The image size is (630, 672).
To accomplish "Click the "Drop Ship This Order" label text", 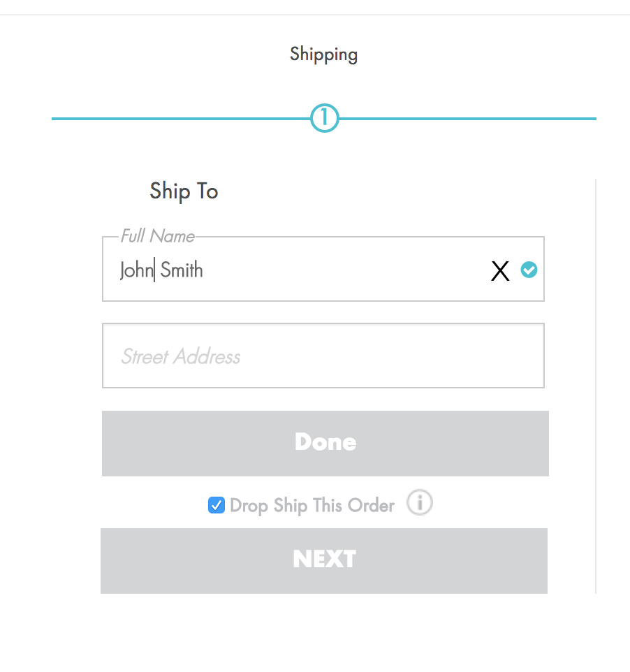I will 312,505.
